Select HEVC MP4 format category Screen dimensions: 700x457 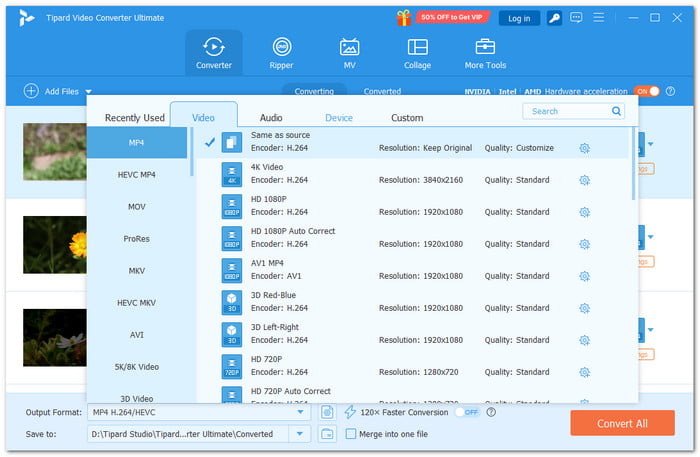coord(137,175)
